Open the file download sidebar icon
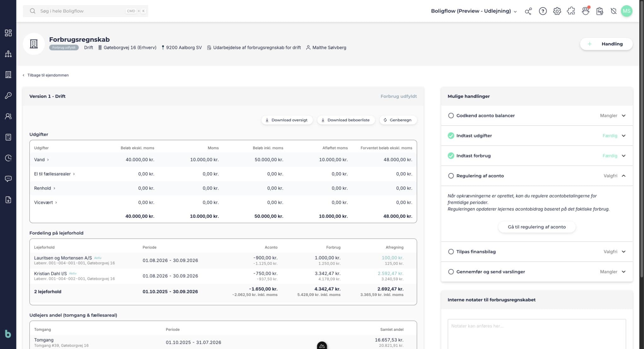This screenshot has width=644, height=349. pyautogui.click(x=8, y=200)
